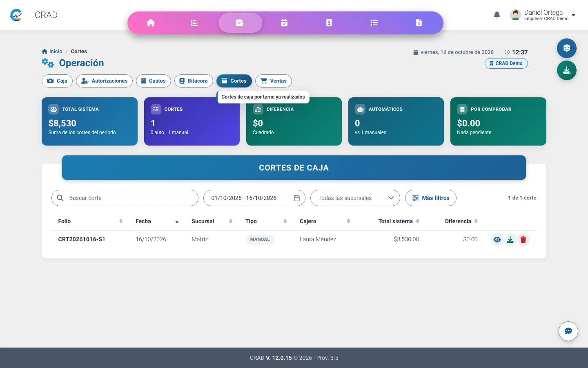Open the contact book icon in navigation
Viewport: 588px width, 368px height.
[329, 23]
